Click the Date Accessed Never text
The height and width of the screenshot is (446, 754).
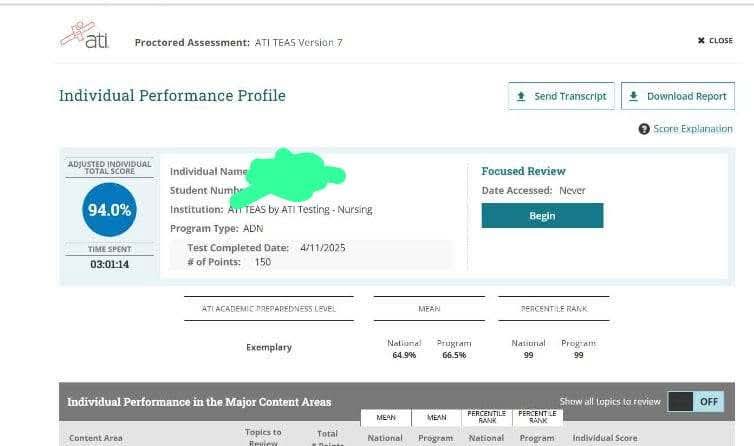pos(533,191)
